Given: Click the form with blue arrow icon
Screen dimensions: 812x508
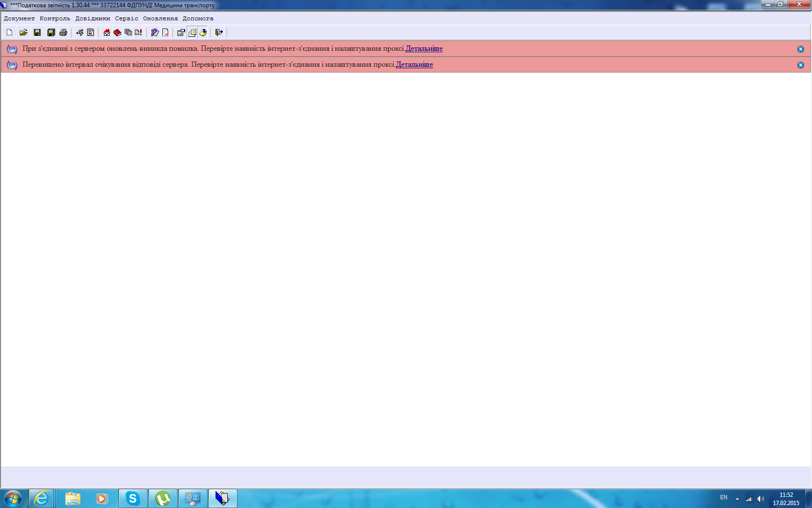Looking at the screenshot, I should coord(181,32).
